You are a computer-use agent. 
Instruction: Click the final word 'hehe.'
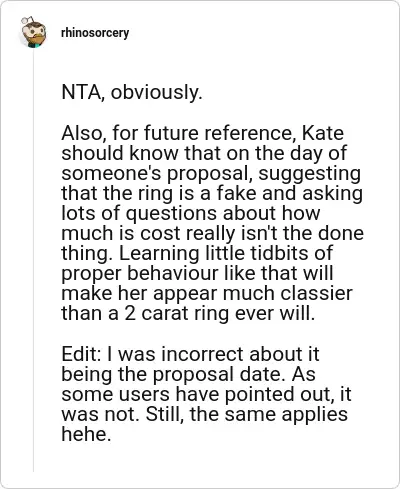(x=86, y=434)
